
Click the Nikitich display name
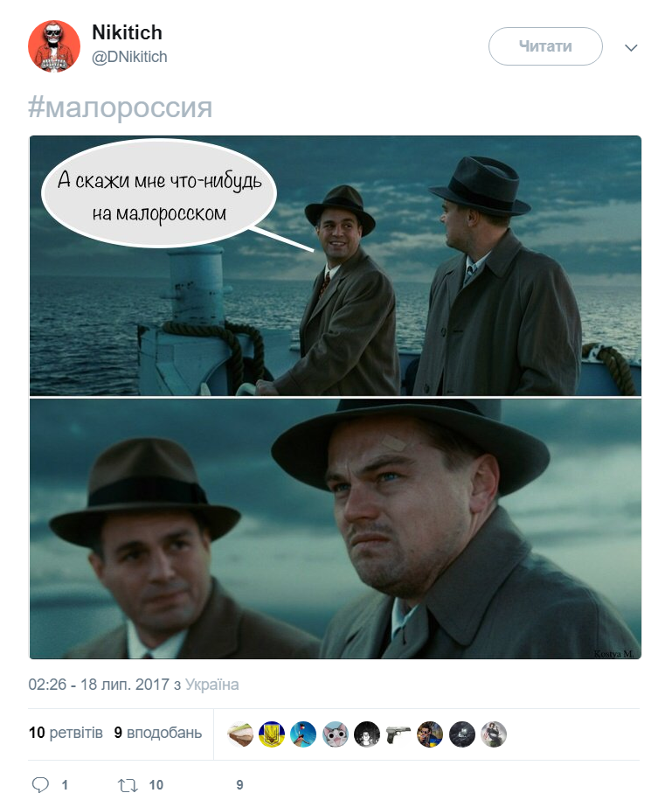click(x=127, y=32)
